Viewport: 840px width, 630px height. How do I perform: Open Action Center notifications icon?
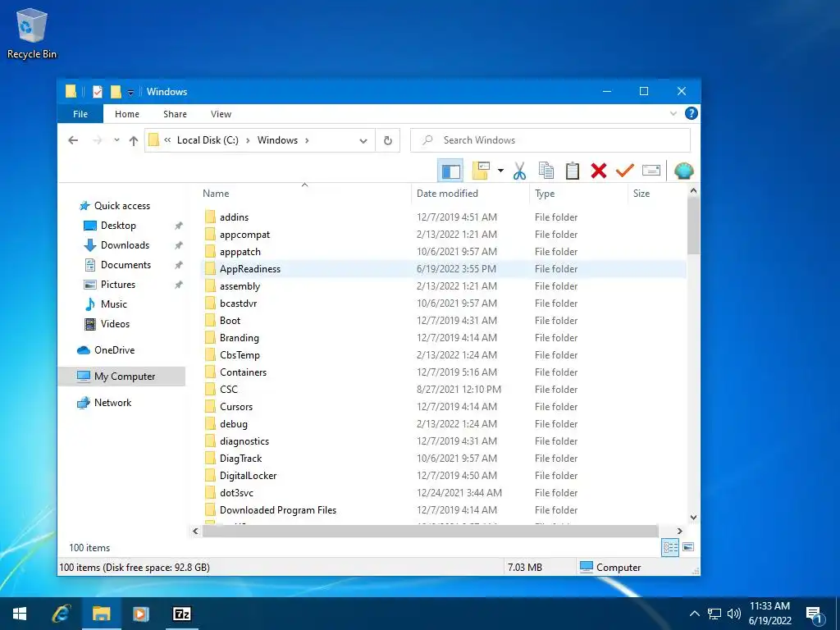click(x=814, y=614)
